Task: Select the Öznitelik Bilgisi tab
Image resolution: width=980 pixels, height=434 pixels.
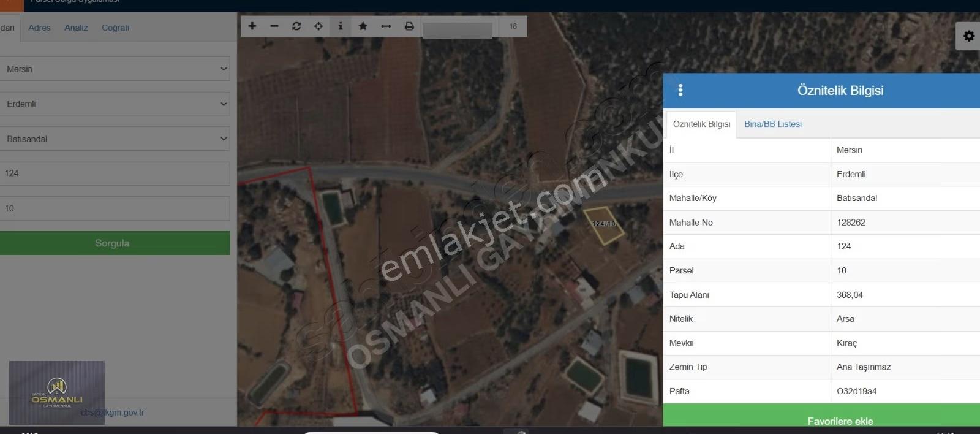Action: (x=701, y=124)
